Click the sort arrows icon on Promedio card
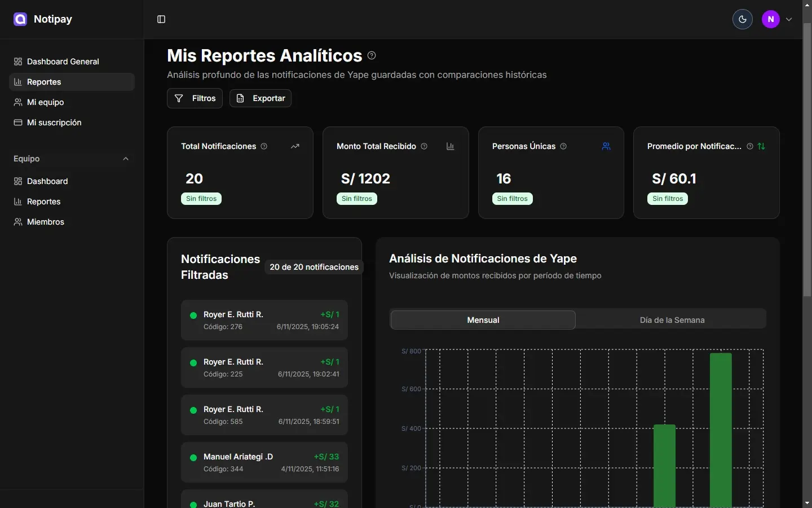The height and width of the screenshot is (508, 812). (761, 146)
